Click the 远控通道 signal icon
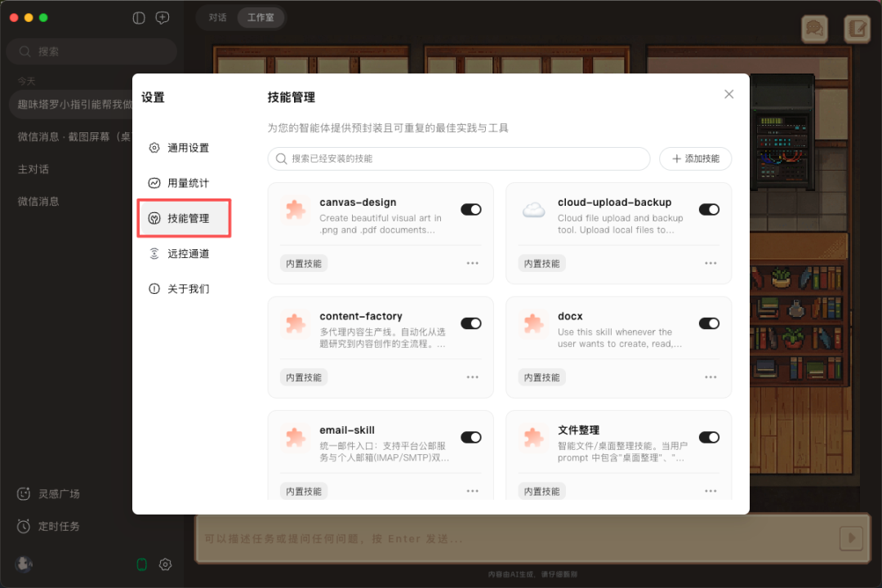This screenshot has height=588, width=882. [154, 254]
